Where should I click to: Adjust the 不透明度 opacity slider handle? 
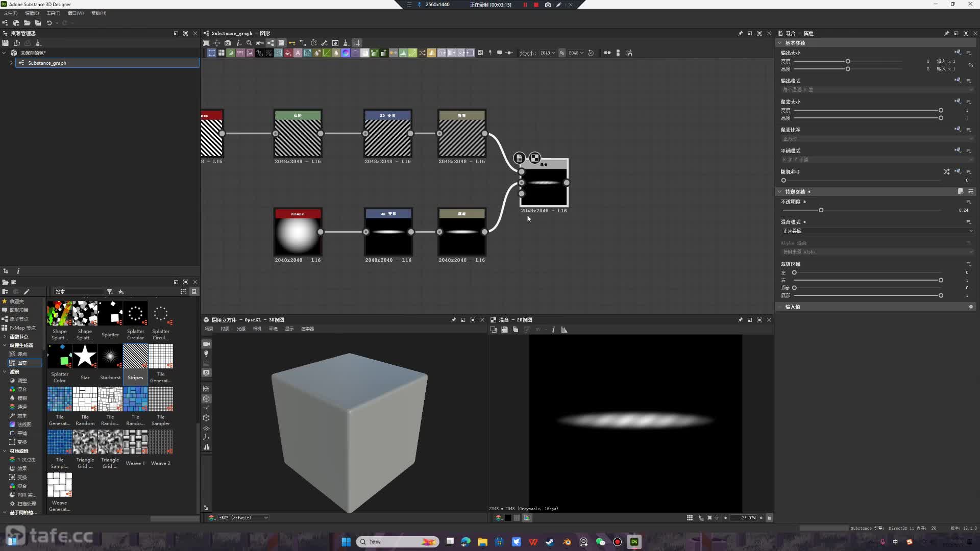click(x=821, y=210)
